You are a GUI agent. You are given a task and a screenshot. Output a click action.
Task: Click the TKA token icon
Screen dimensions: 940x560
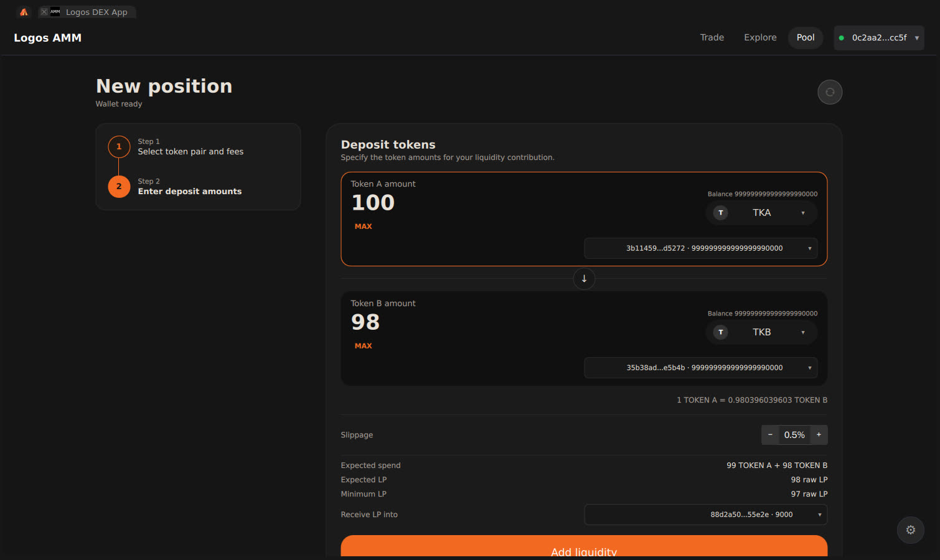point(721,213)
